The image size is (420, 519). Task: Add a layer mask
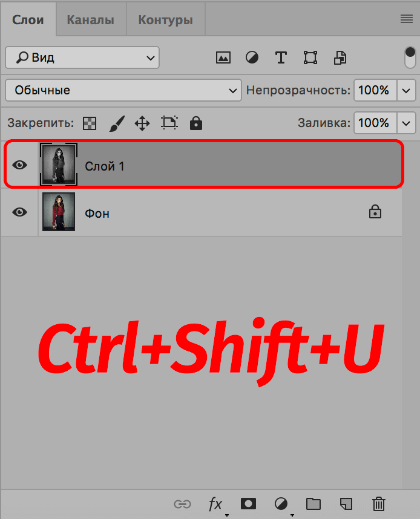248,504
